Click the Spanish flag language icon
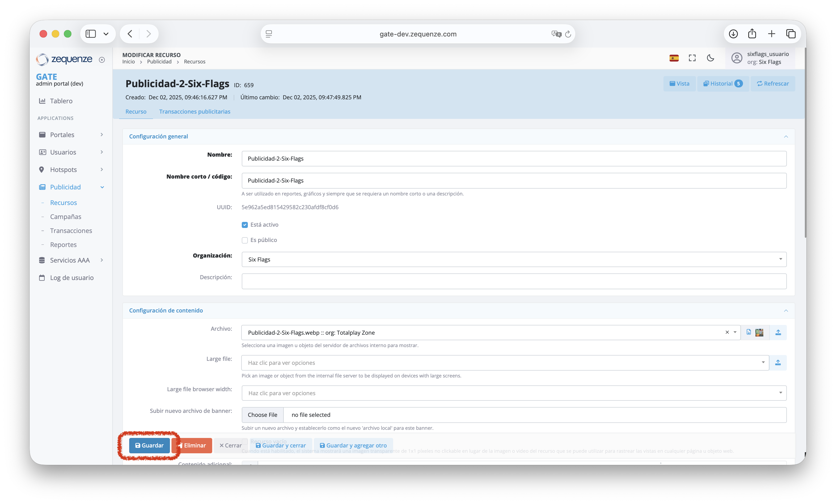Viewport: 836px width, 504px height. pyautogui.click(x=674, y=58)
